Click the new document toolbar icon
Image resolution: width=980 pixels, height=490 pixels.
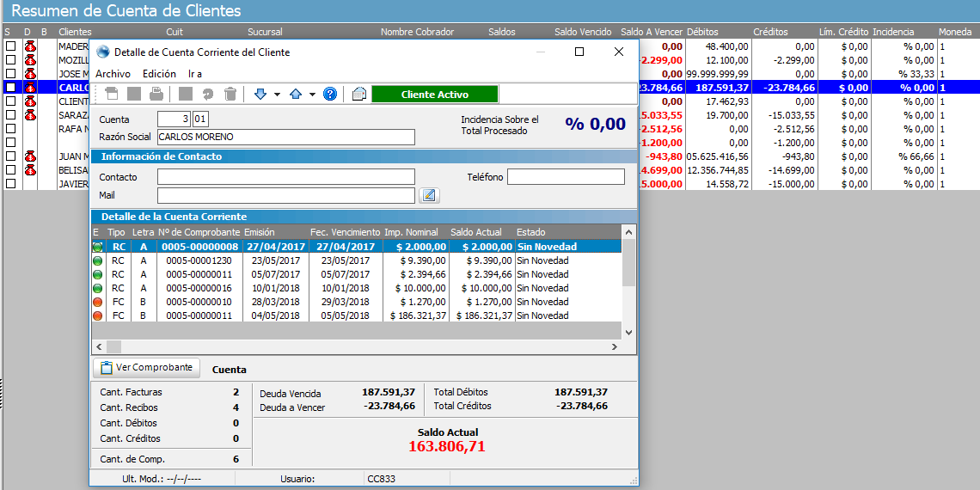click(x=112, y=95)
